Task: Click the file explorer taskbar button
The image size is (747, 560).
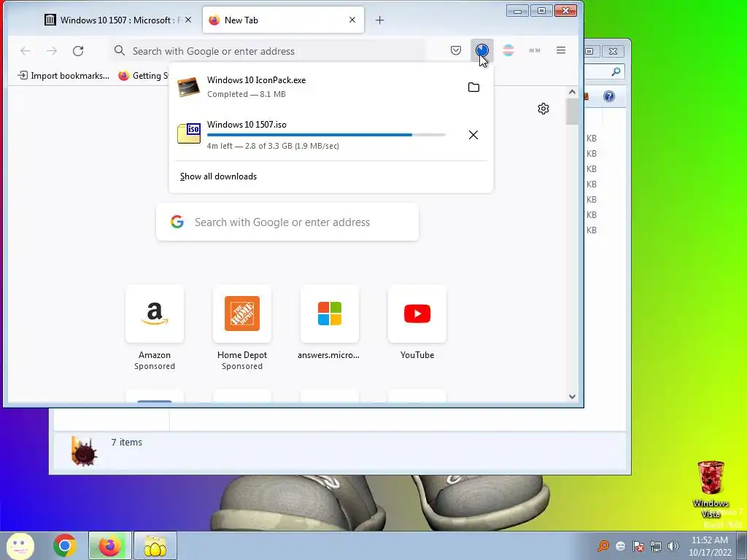Action: pyautogui.click(x=155, y=545)
